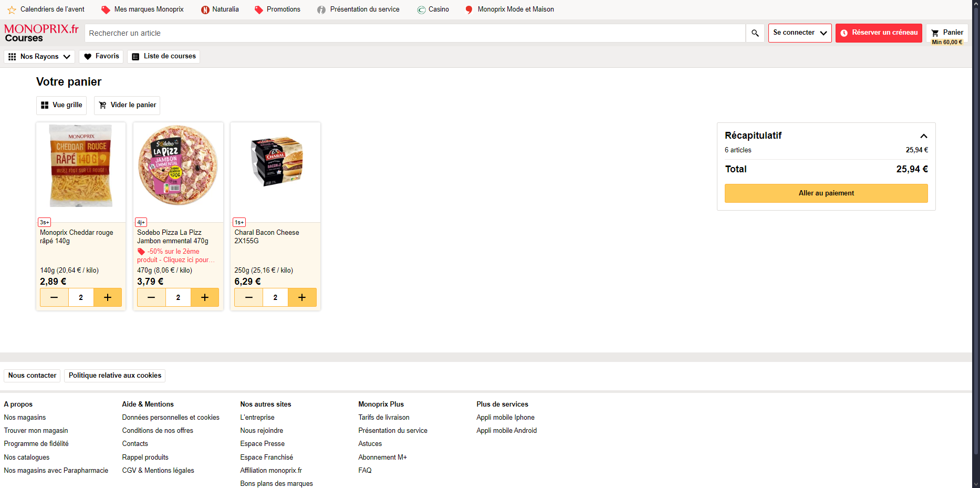
Task: Click the 1s+ badge on Charal
Action: 239,222
